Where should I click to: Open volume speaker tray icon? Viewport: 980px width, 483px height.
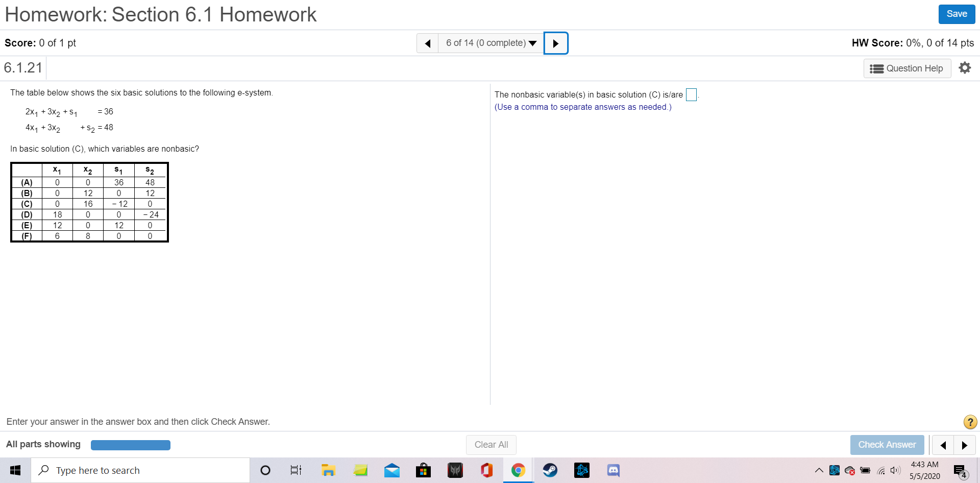coord(895,470)
